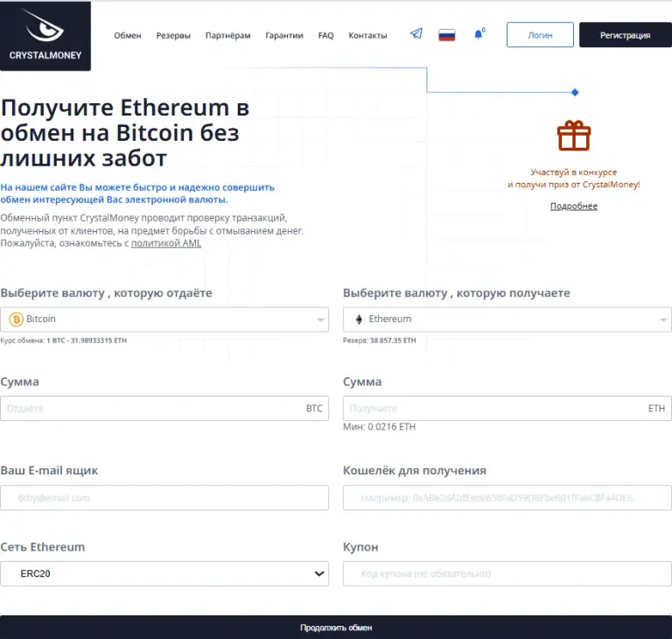Switch language via Russian flag icon
Image resolution: width=672 pixels, height=639 pixels.
(x=446, y=35)
